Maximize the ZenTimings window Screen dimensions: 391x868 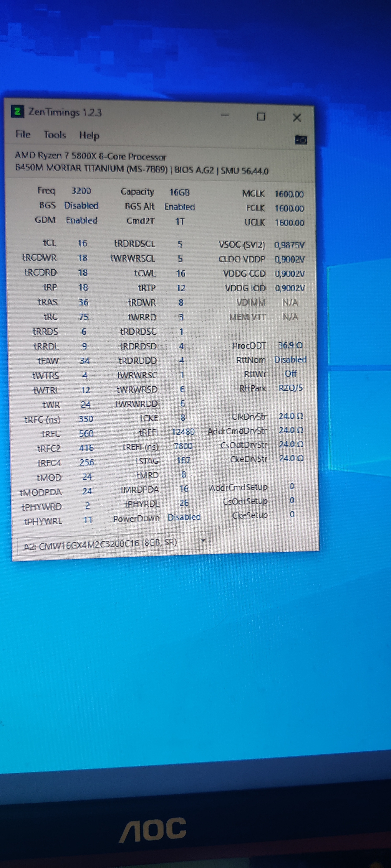[x=261, y=117]
